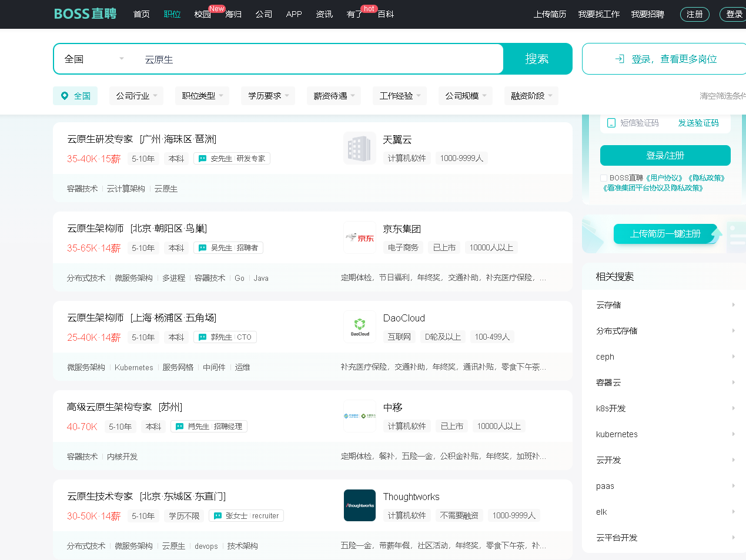Open the 公司 nav item
This screenshot has height=560, width=746.
(264, 14)
